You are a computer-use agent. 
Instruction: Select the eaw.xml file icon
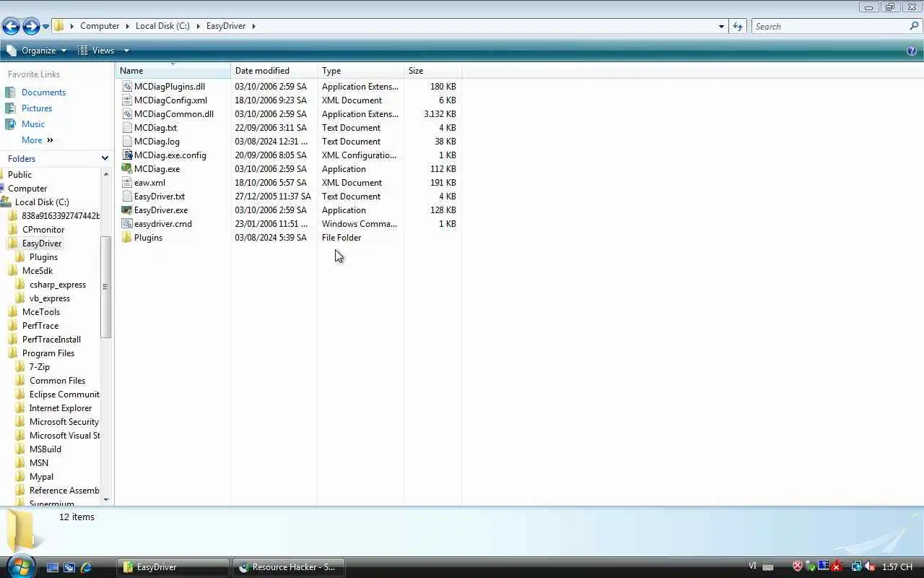pyautogui.click(x=127, y=183)
